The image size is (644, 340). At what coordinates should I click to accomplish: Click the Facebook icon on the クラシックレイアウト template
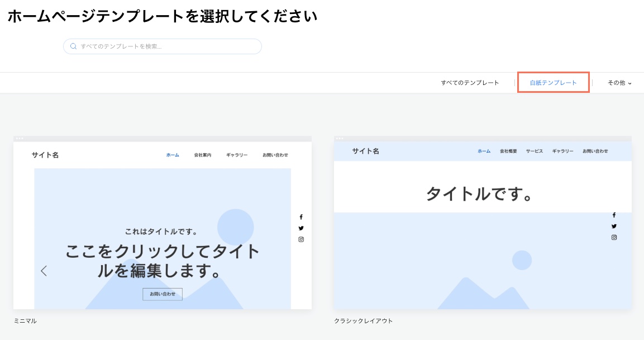614,215
